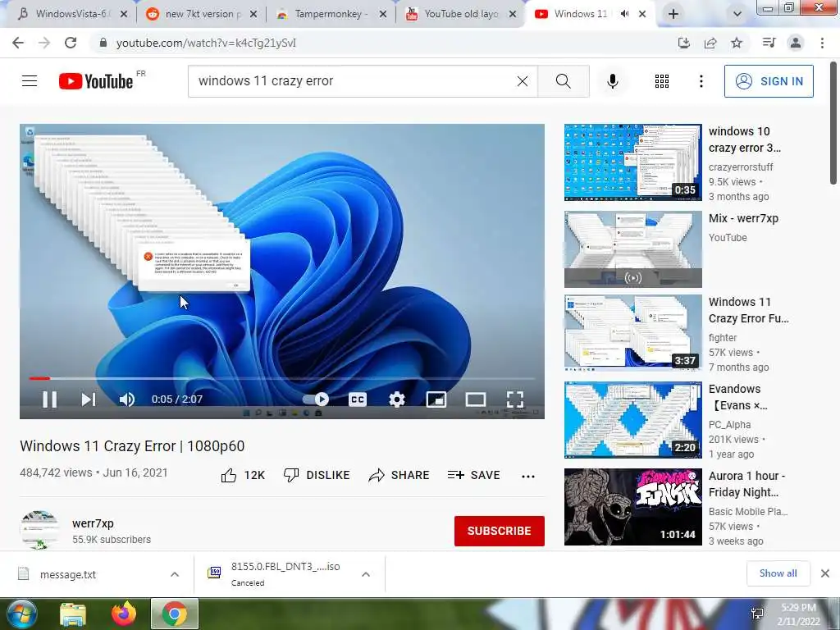Install app icon in the address bar

tap(684, 43)
